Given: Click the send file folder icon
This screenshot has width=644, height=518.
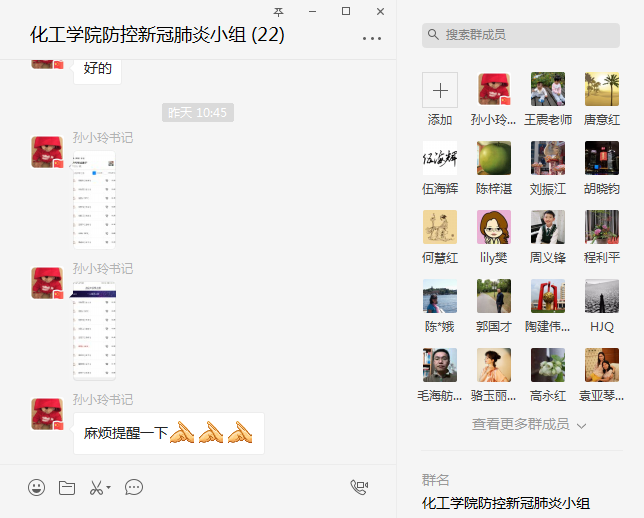Looking at the screenshot, I should (x=67, y=488).
